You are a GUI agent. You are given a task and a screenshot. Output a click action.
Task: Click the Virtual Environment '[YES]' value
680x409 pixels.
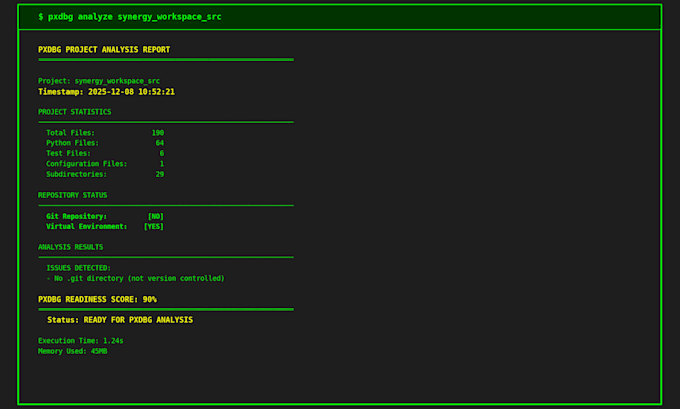[x=154, y=226]
